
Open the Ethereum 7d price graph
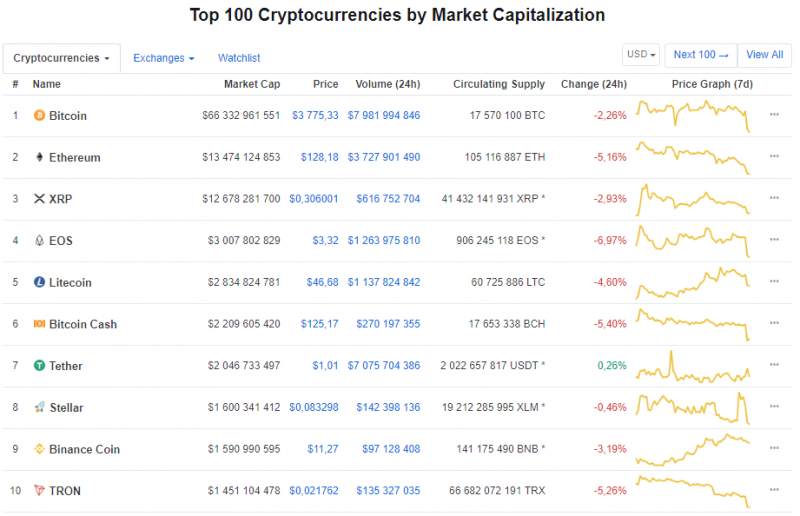point(693,158)
